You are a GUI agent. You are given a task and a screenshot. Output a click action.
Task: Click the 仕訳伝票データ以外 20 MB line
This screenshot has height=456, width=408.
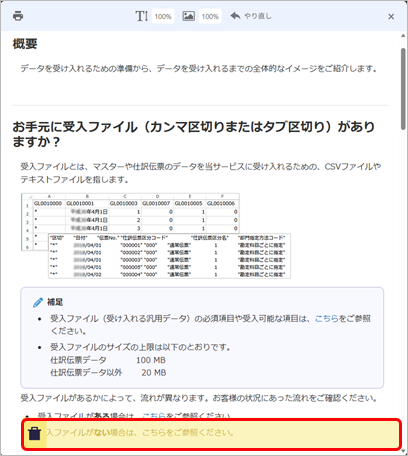point(108,373)
